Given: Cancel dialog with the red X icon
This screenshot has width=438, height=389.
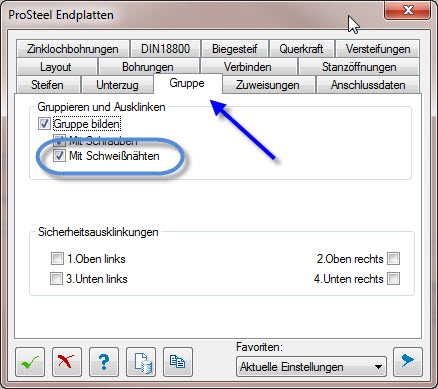Looking at the screenshot, I should coord(67,362).
